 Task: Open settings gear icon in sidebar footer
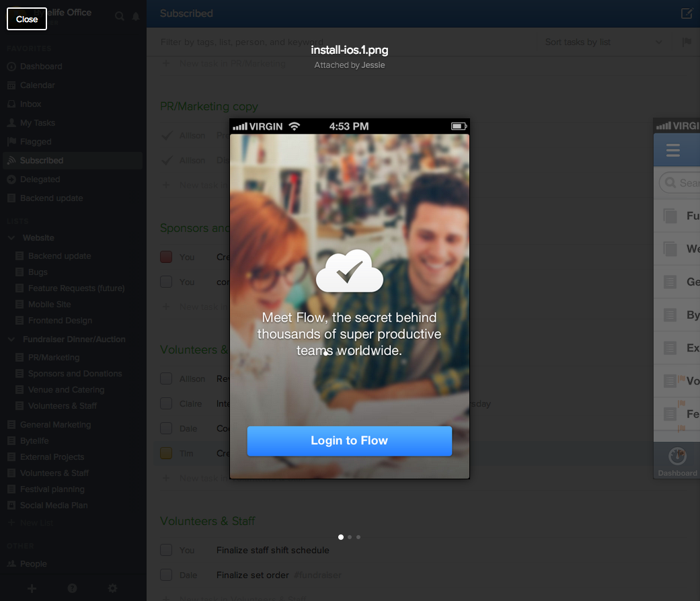112,588
